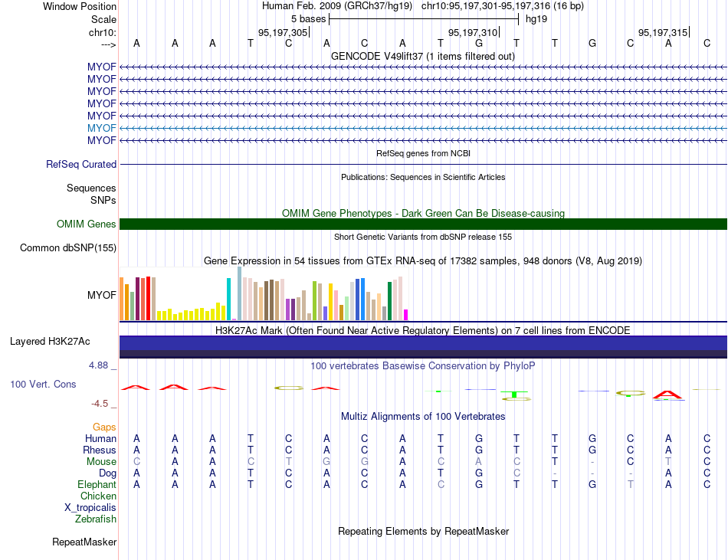Viewport: 728px width, 560px height.
Task: Click the 100 Vert. Cons track label
Action: (43, 384)
